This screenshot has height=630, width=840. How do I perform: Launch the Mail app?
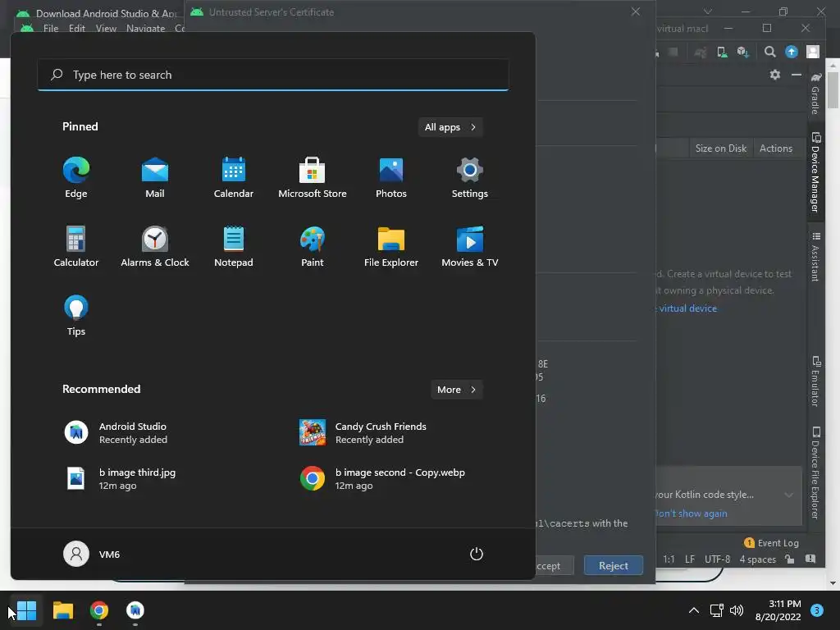click(x=155, y=178)
